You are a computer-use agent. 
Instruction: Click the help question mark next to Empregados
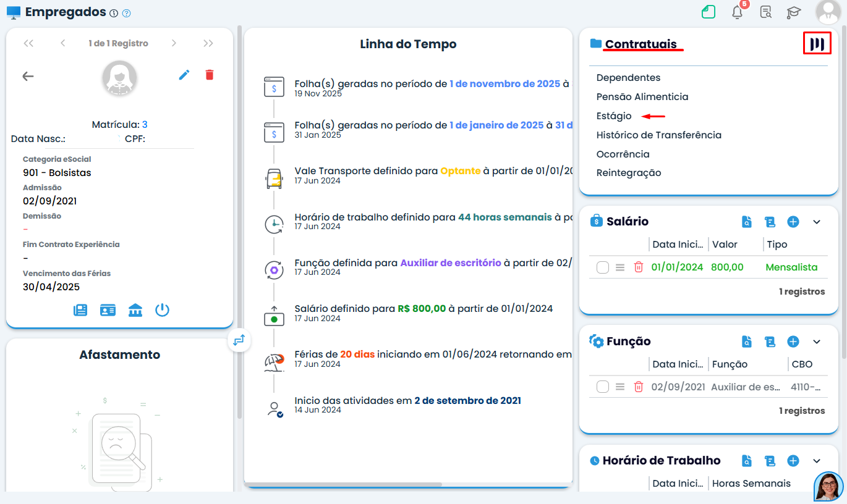click(x=127, y=13)
